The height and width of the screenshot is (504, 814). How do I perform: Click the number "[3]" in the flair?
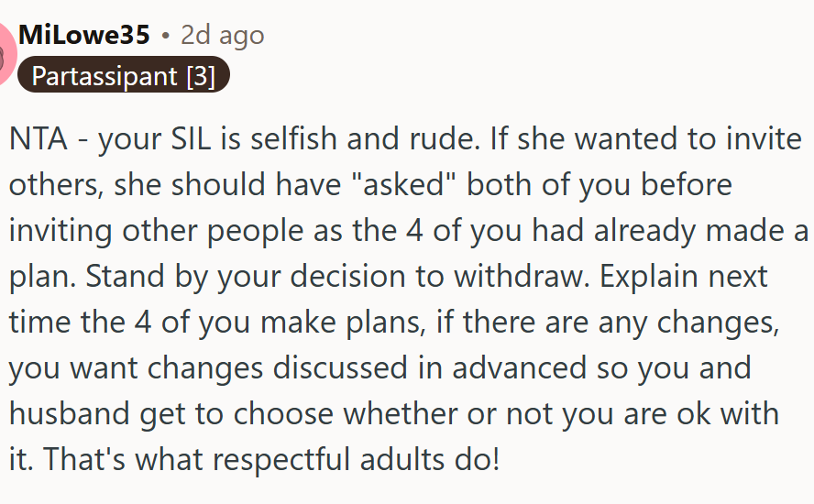click(x=200, y=75)
